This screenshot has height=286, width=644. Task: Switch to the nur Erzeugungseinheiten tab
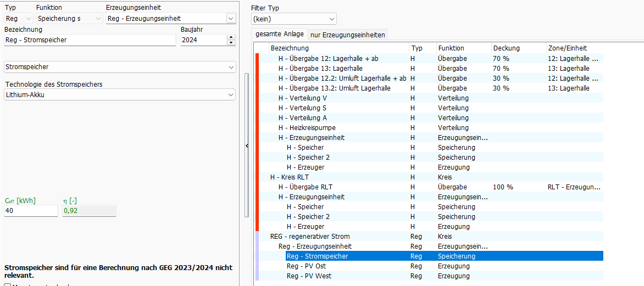(x=348, y=35)
